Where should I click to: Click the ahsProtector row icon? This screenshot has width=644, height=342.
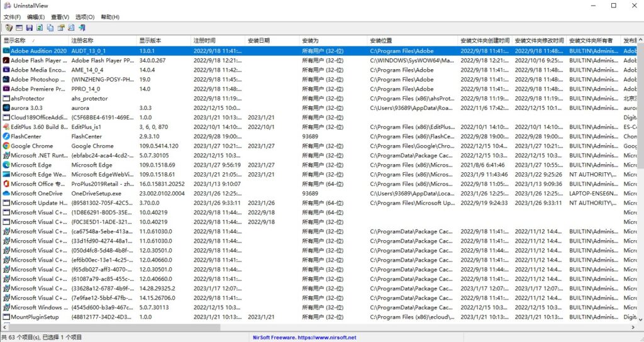click(x=6, y=99)
